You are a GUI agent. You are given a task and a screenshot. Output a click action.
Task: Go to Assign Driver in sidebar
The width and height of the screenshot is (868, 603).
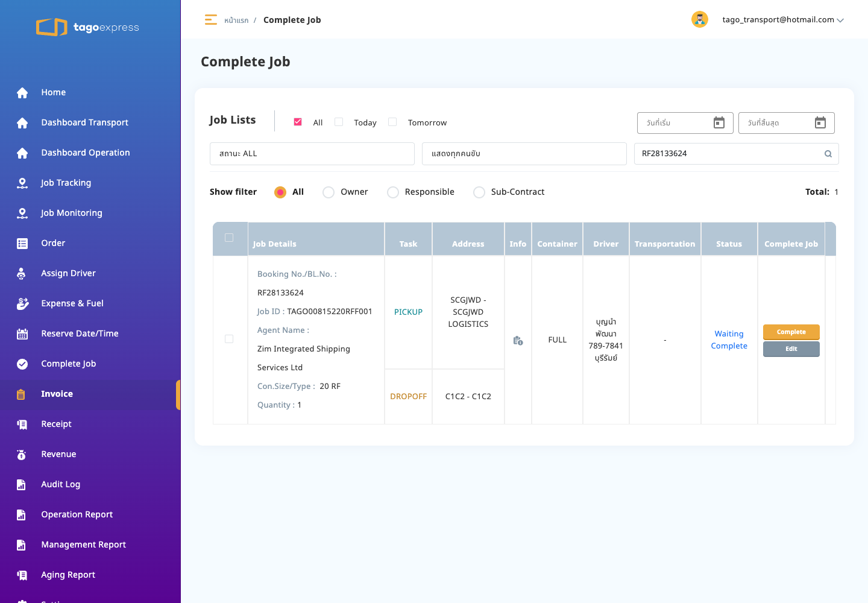click(x=68, y=273)
